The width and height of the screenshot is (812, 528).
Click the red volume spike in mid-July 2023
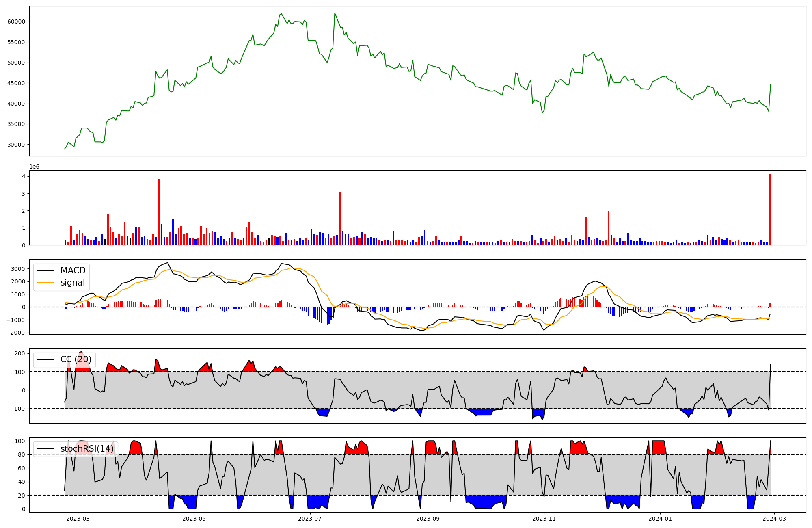[x=340, y=219]
